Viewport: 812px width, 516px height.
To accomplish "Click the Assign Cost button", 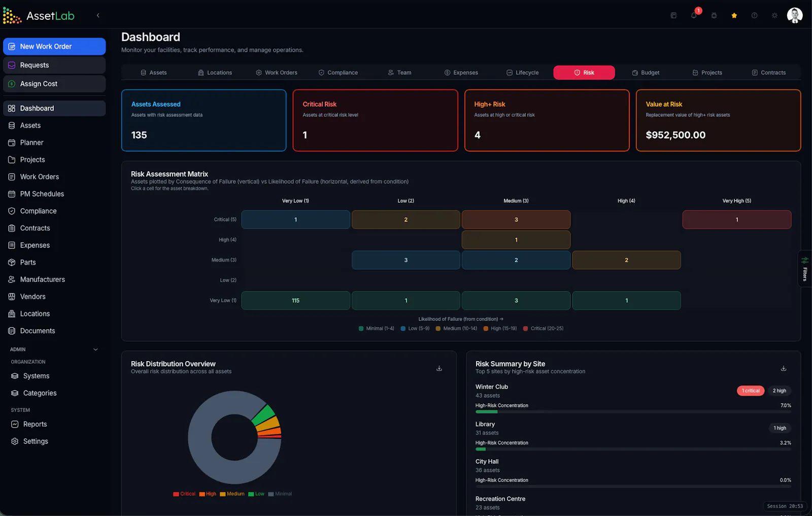I will [54, 84].
